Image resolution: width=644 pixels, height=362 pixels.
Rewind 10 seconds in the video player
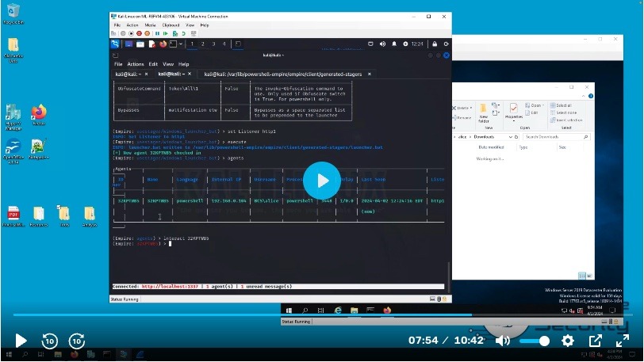pos(49,341)
